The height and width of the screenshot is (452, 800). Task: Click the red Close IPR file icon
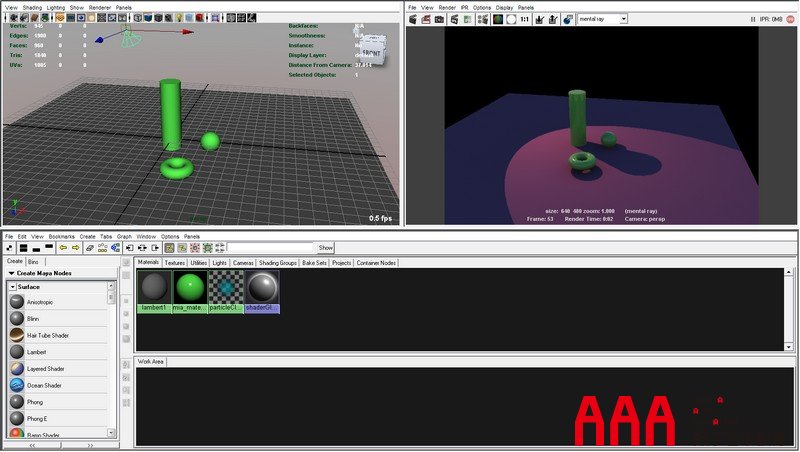tap(790, 19)
